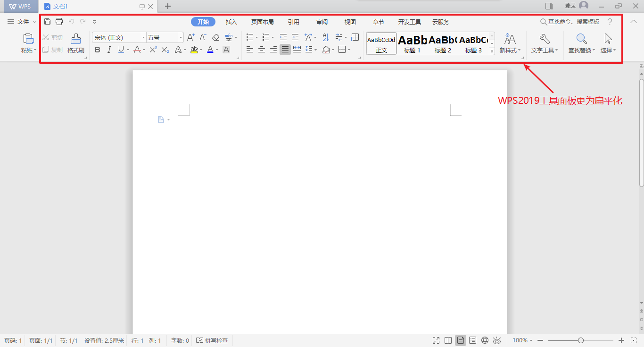644x347 pixels.
Task: Toggle Bold formatting
Action: coord(98,50)
